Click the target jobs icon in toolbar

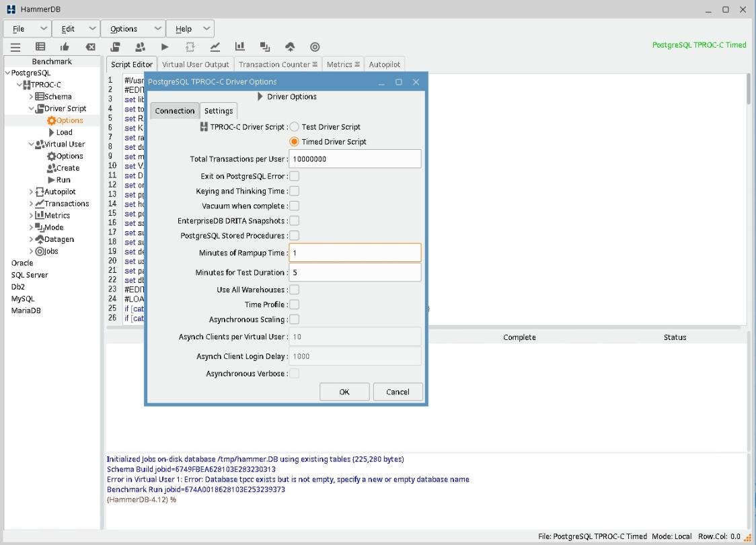click(x=315, y=47)
